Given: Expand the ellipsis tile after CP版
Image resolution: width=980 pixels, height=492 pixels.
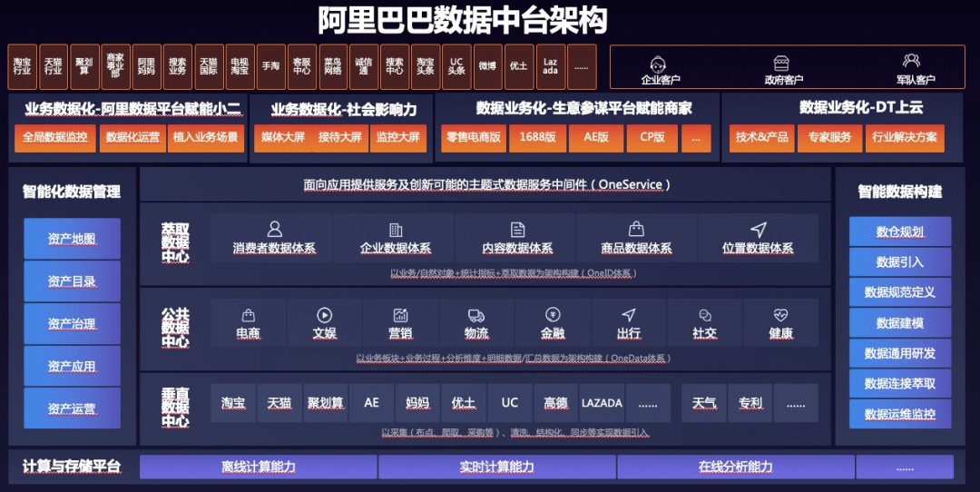Looking at the screenshot, I should [x=695, y=138].
